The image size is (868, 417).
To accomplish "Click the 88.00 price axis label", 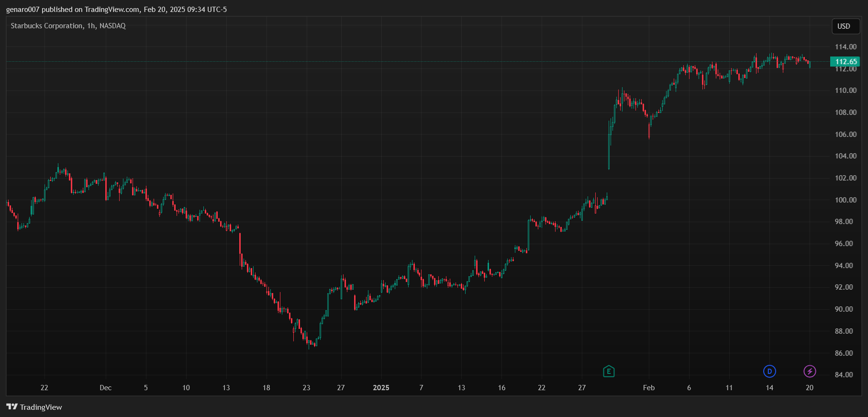I will [844, 331].
